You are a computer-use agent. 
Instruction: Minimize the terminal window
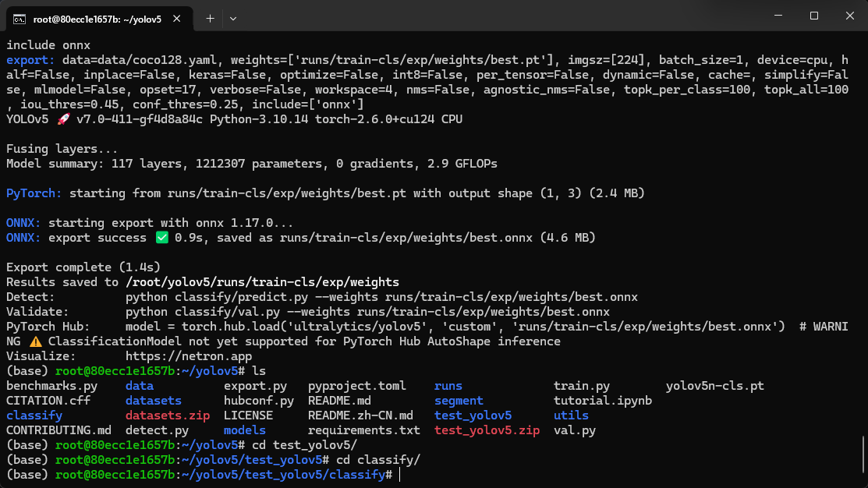778,16
